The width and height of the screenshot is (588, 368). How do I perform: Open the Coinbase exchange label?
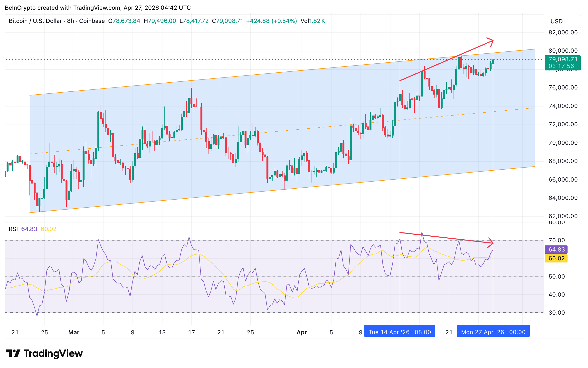click(91, 21)
